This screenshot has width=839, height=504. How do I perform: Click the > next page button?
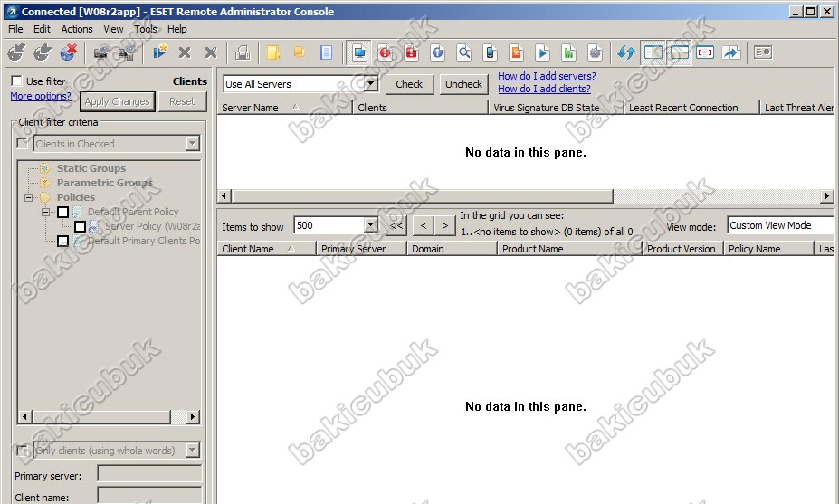pos(444,225)
